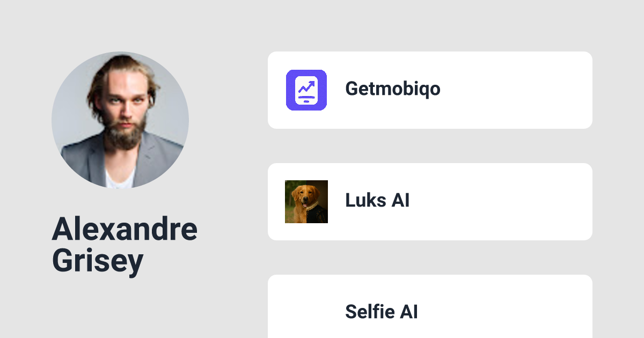The width and height of the screenshot is (644, 338).
Task: Click Alexandre Grisey's profile photo
Action: 120,119
